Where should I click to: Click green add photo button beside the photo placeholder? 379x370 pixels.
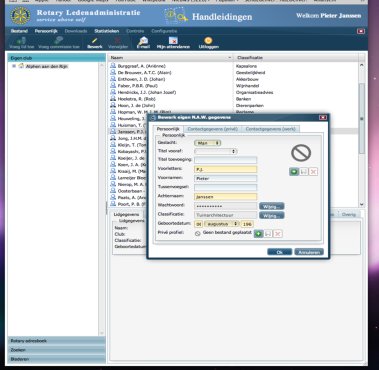pyautogui.click(x=294, y=172)
